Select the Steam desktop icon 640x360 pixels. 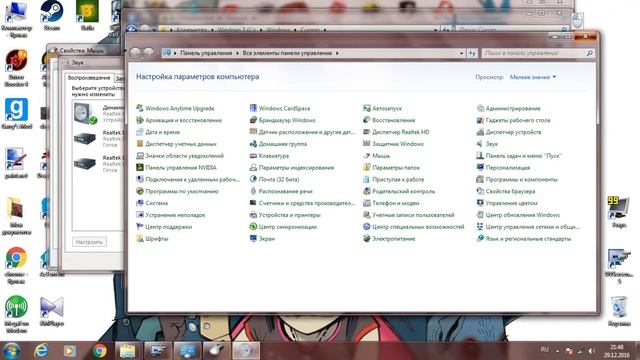52,16
